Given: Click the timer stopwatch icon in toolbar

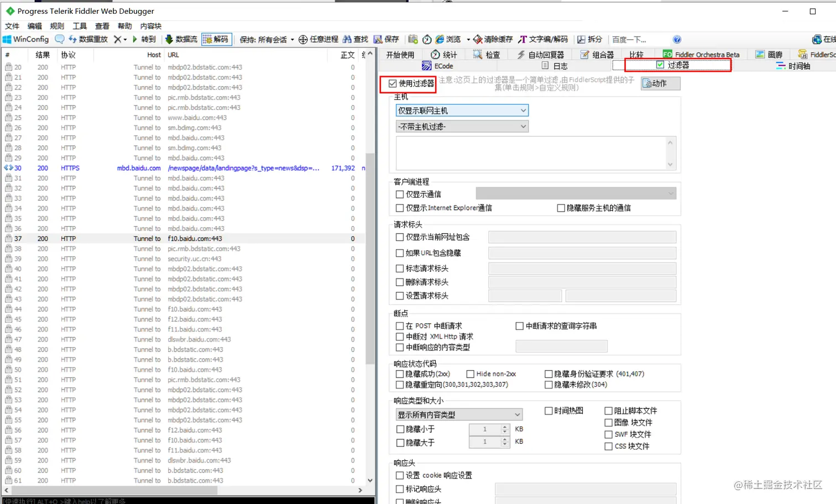Looking at the screenshot, I should 427,39.
